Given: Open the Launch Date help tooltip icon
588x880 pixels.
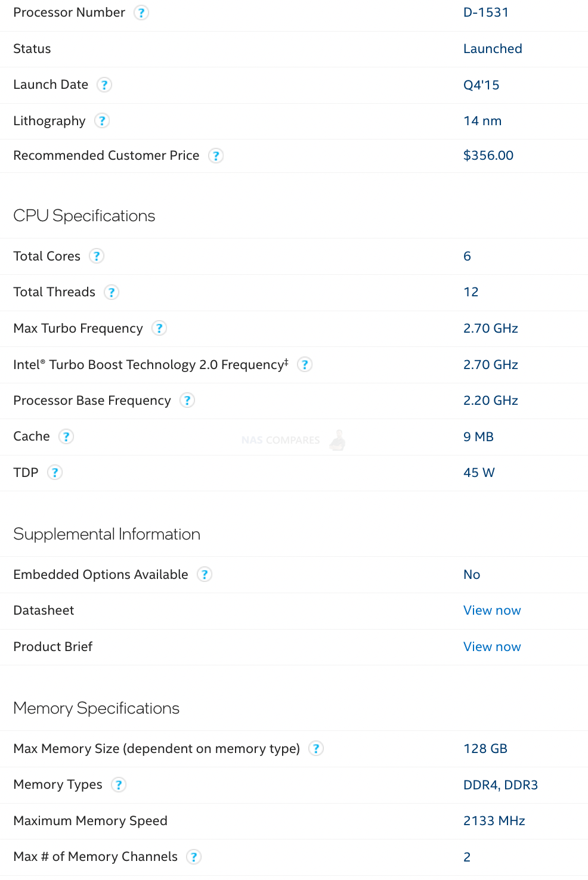Looking at the screenshot, I should (104, 85).
